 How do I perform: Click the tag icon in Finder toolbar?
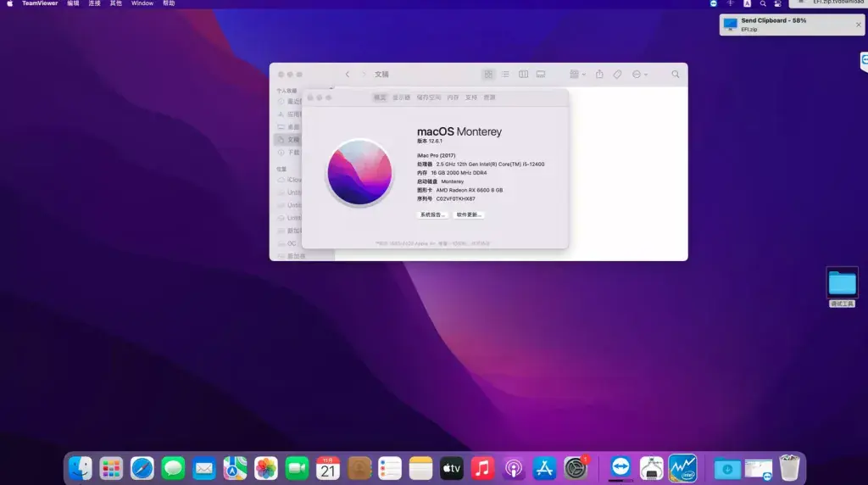point(617,74)
